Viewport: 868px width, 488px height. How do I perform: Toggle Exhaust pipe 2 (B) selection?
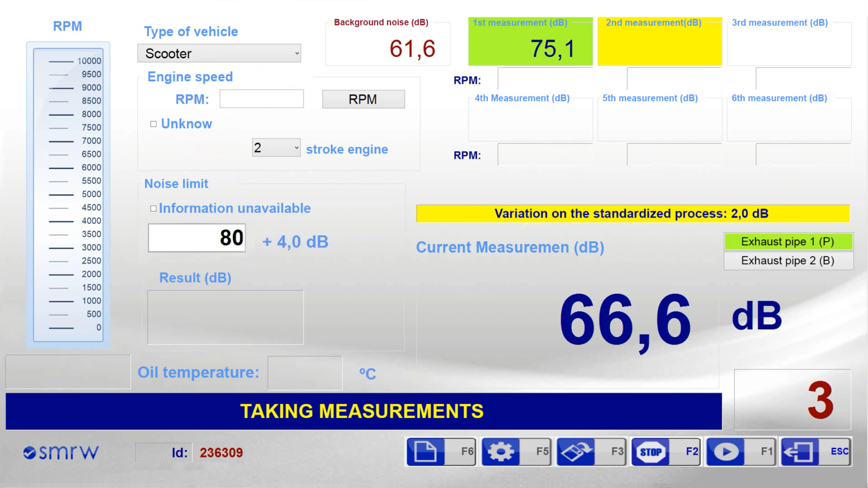tap(788, 260)
